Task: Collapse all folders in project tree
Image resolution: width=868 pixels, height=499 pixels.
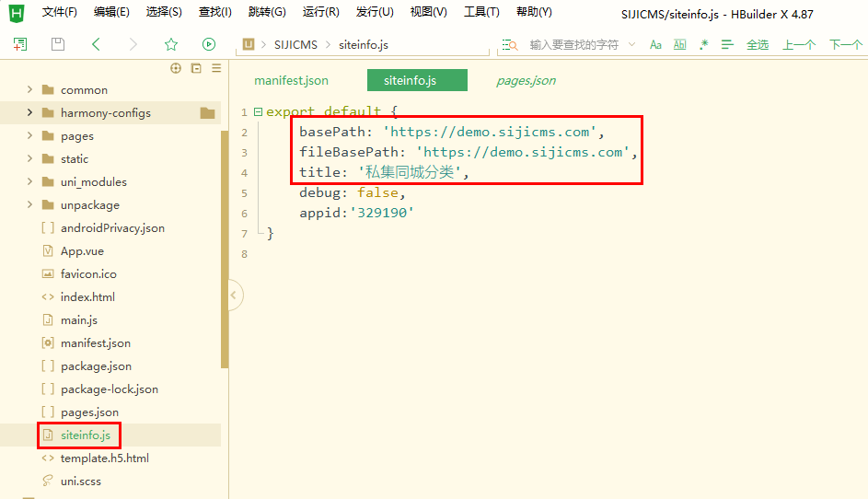Action: (196, 68)
